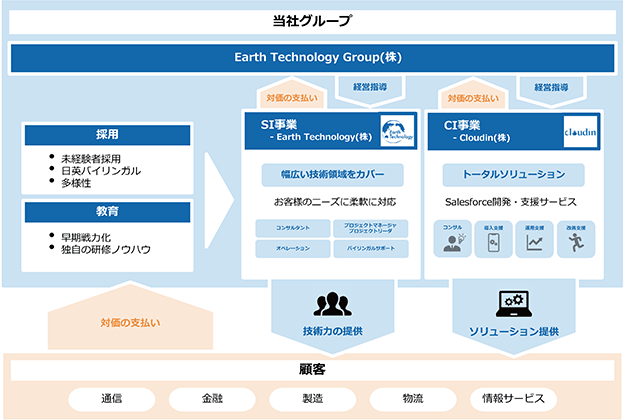Image resolution: width=624 pixels, height=420 pixels.
Task: Select the 通信 customer pill
Action: click(x=111, y=399)
